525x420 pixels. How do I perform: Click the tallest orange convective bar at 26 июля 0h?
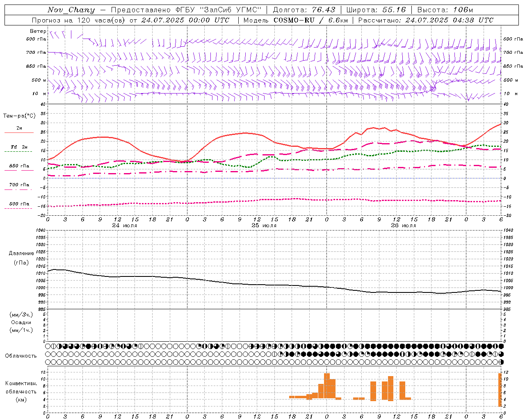click(x=327, y=386)
